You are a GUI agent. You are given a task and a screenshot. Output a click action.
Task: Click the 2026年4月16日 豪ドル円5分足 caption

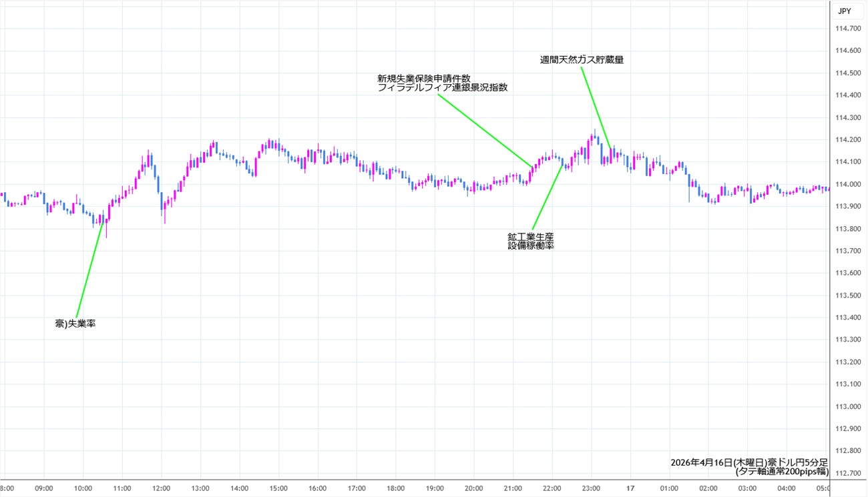(749, 462)
